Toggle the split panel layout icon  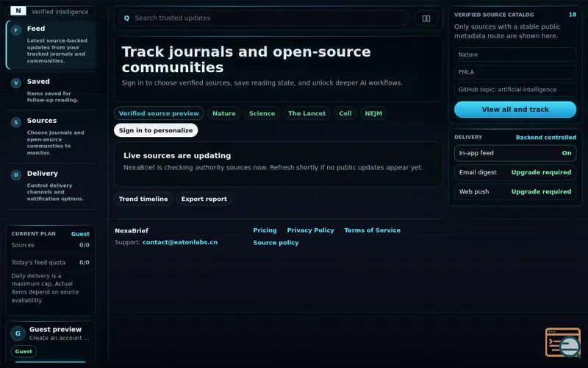click(426, 18)
